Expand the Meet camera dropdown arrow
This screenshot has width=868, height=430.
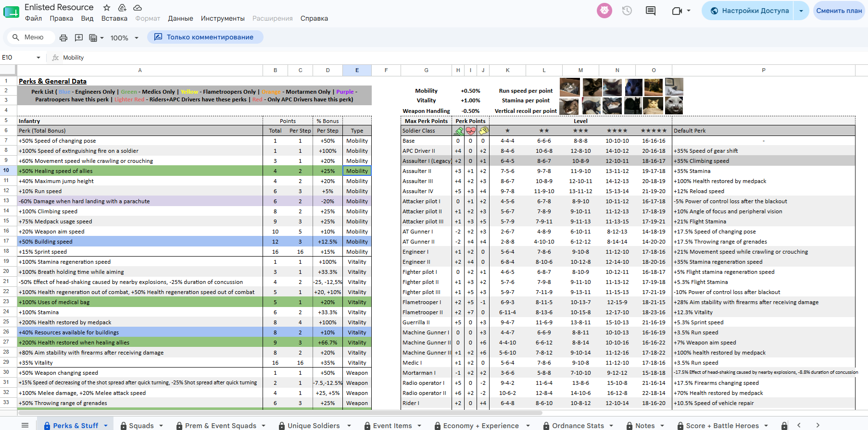coord(689,11)
